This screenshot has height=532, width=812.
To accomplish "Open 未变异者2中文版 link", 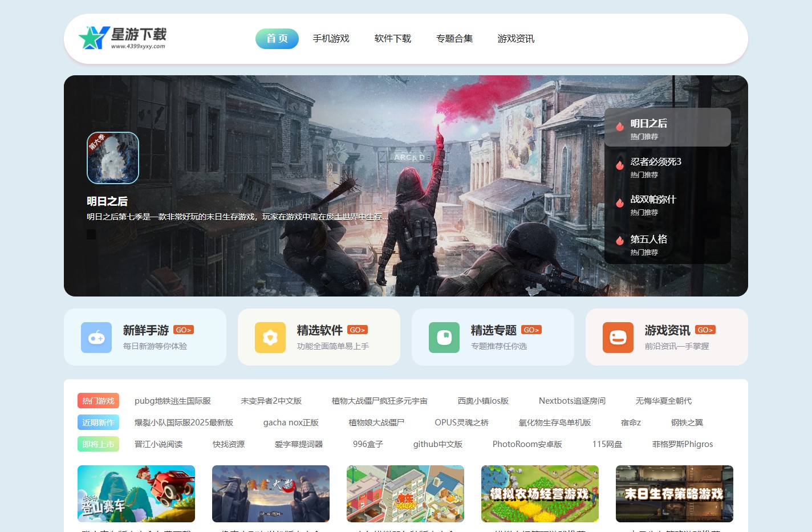I will point(271,401).
